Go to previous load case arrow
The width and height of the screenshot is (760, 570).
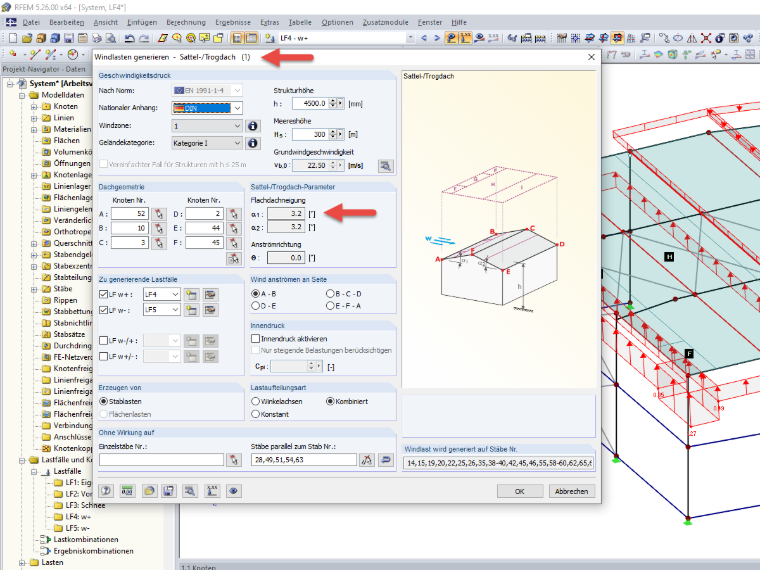pos(424,38)
